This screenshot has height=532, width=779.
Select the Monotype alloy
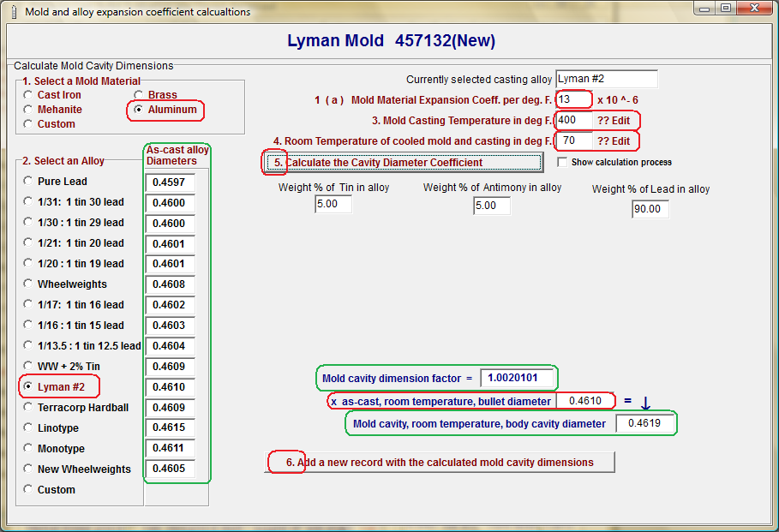click(x=54, y=449)
